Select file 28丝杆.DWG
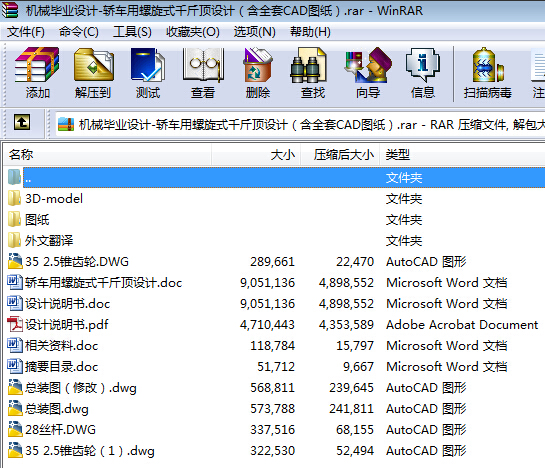Viewport: 545px width, 468px height. pyautogui.click(x=60, y=430)
